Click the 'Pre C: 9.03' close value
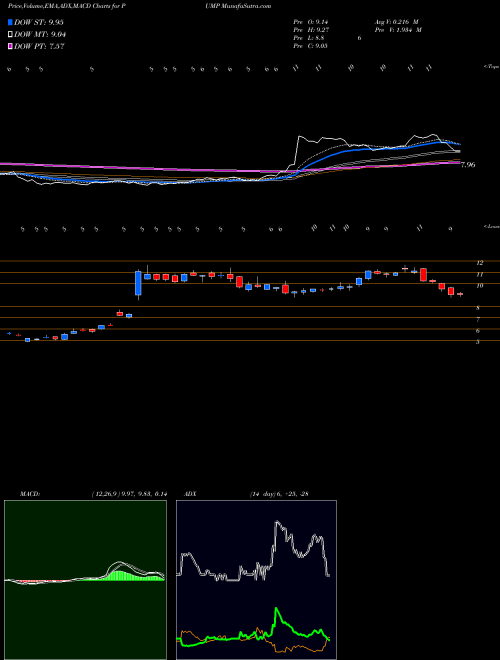500x660 pixels. pyautogui.click(x=311, y=46)
